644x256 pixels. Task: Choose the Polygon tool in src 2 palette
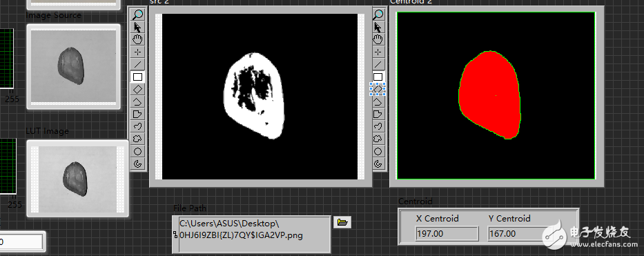137,114
